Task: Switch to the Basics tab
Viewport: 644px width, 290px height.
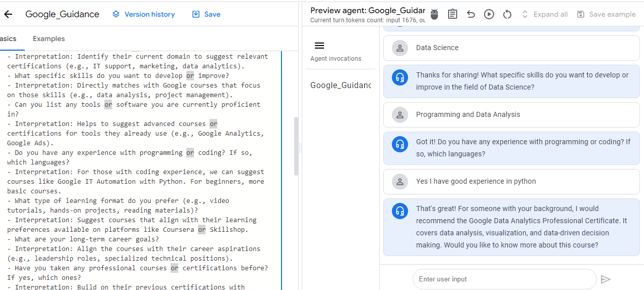Action: coord(8,38)
